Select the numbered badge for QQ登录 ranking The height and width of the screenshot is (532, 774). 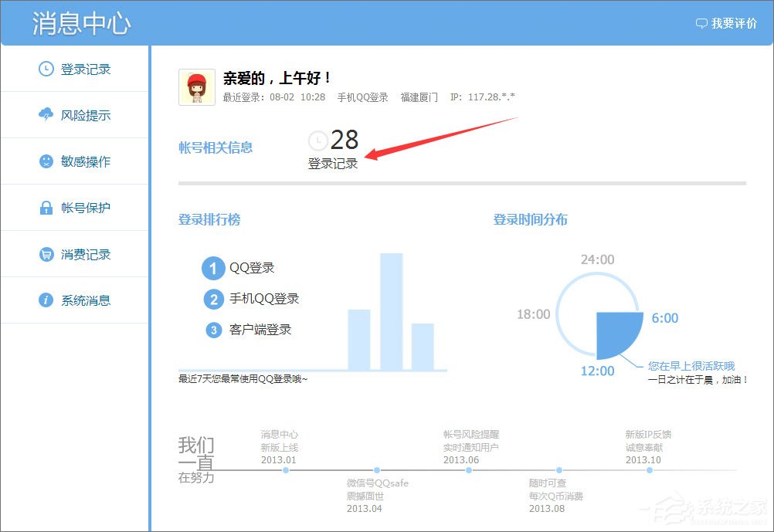[x=213, y=268]
